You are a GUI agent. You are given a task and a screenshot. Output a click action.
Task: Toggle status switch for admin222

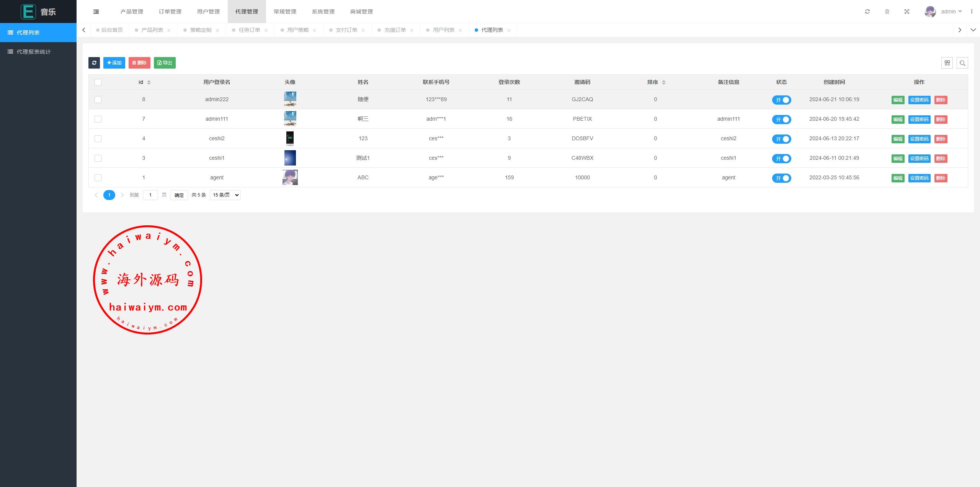(781, 100)
